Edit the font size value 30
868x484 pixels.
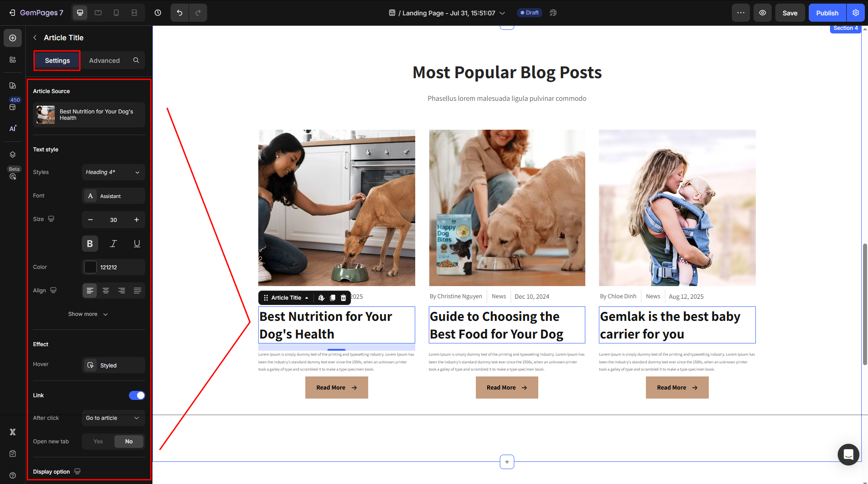point(114,220)
